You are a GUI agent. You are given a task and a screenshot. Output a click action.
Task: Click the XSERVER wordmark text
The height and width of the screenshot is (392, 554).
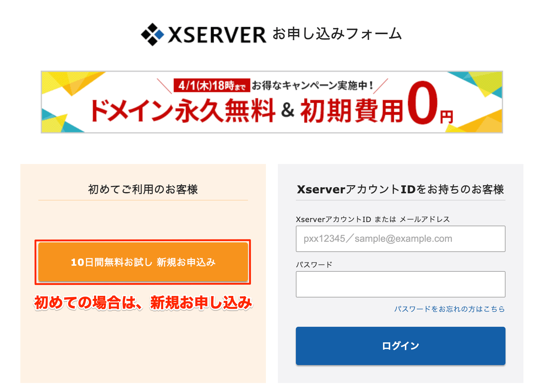click(x=217, y=35)
